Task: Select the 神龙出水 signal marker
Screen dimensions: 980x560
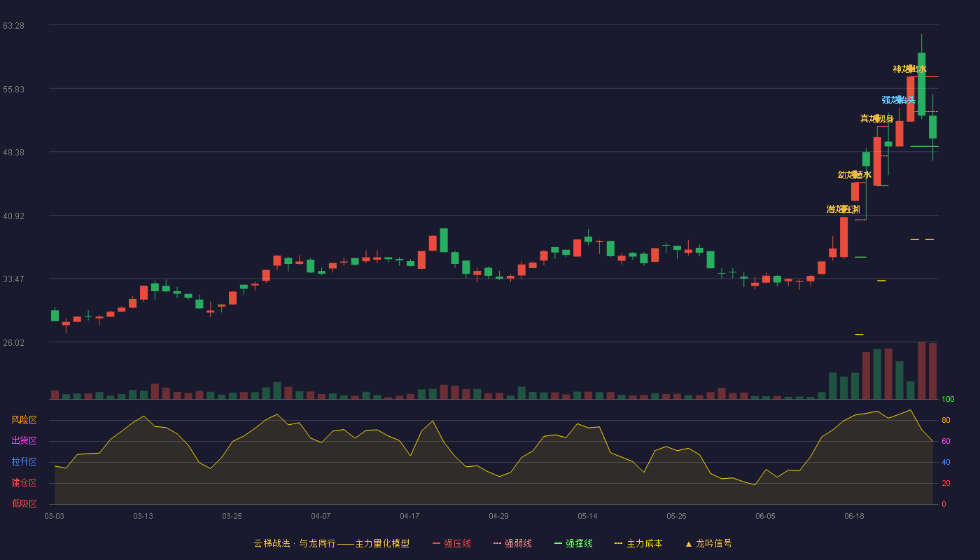Action: coord(909,69)
